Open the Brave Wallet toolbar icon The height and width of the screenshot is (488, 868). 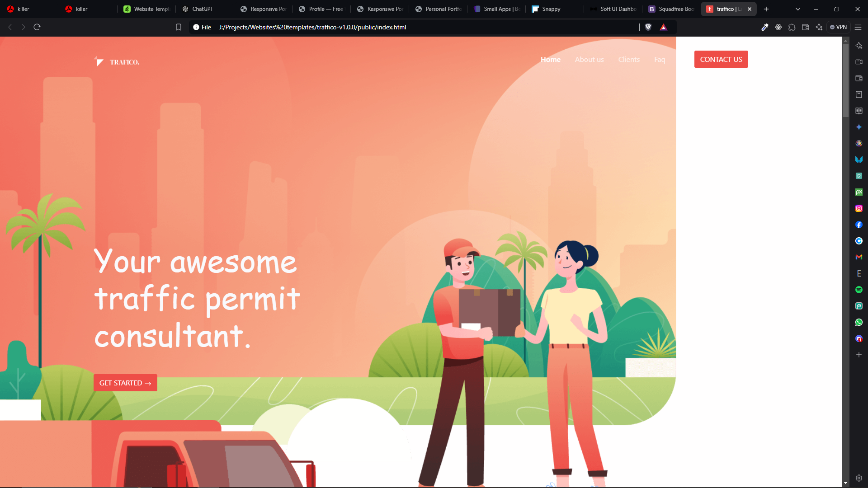(806, 27)
